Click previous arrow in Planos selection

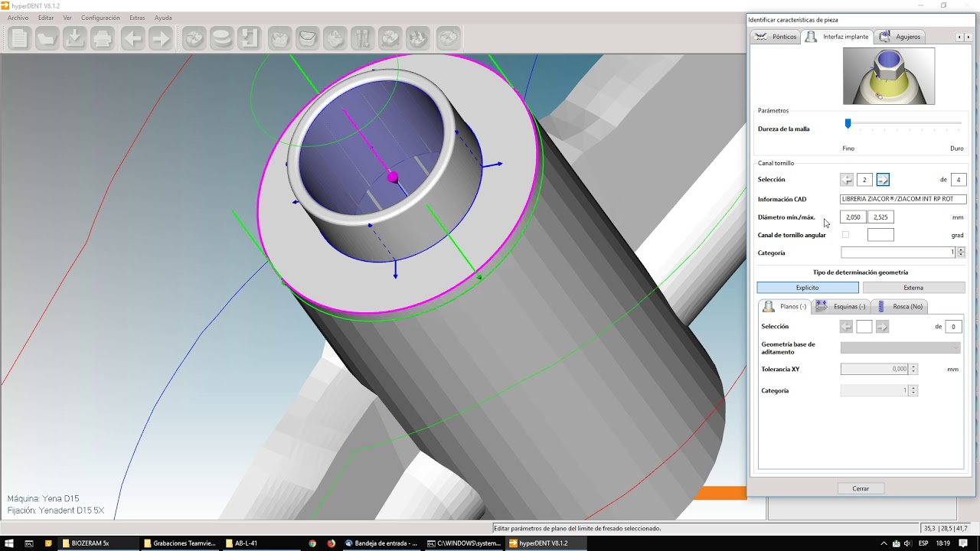[x=846, y=327]
